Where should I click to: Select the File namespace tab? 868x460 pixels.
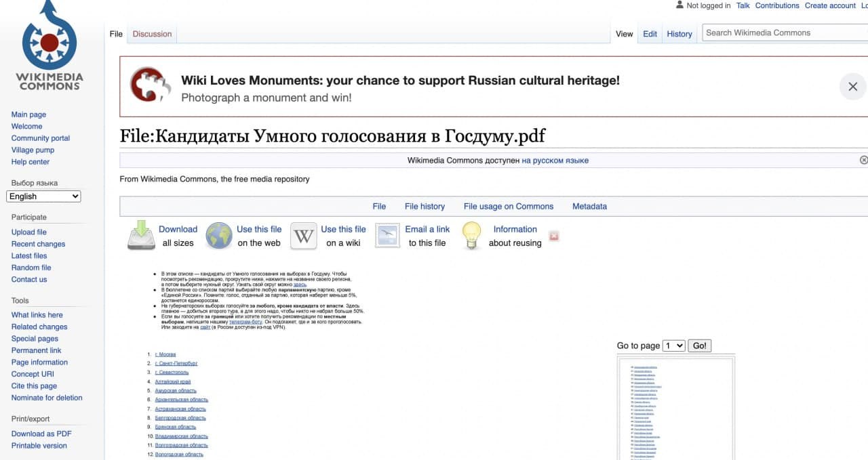coord(116,34)
